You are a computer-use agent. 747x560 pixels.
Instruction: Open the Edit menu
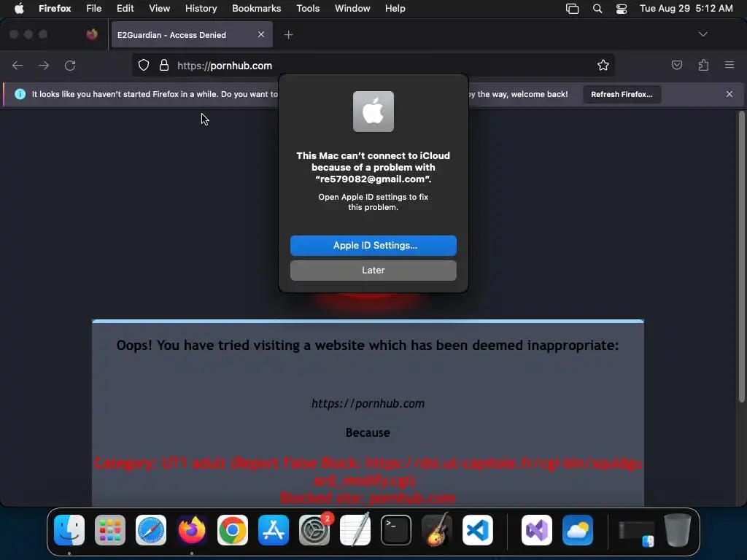[x=125, y=9]
